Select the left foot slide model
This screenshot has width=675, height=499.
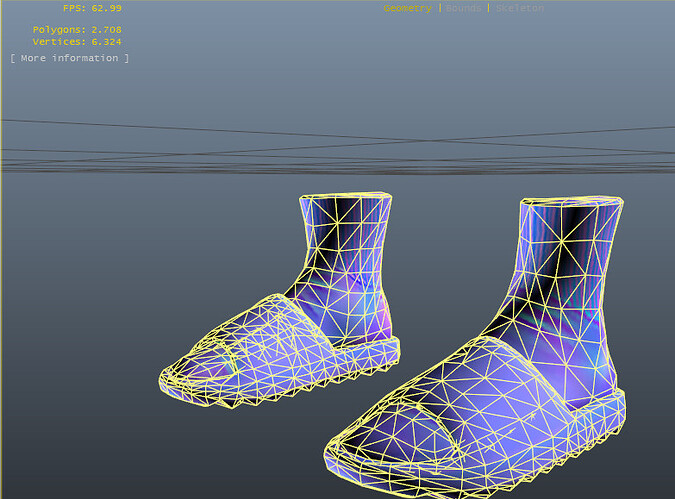pyautogui.click(x=280, y=301)
